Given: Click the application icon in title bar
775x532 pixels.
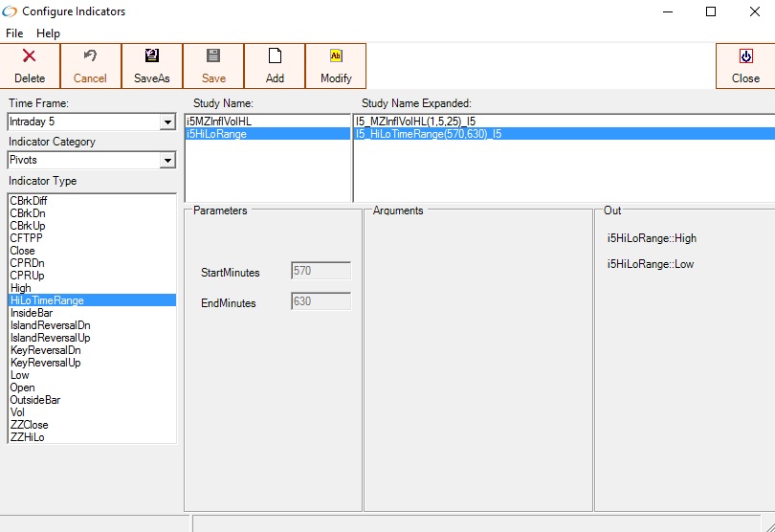Looking at the screenshot, I should tap(11, 11).
